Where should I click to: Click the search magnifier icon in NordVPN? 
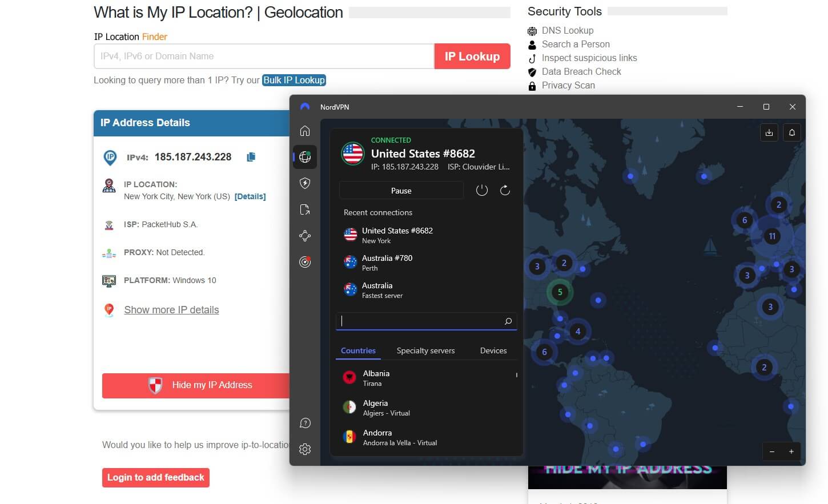coord(508,321)
